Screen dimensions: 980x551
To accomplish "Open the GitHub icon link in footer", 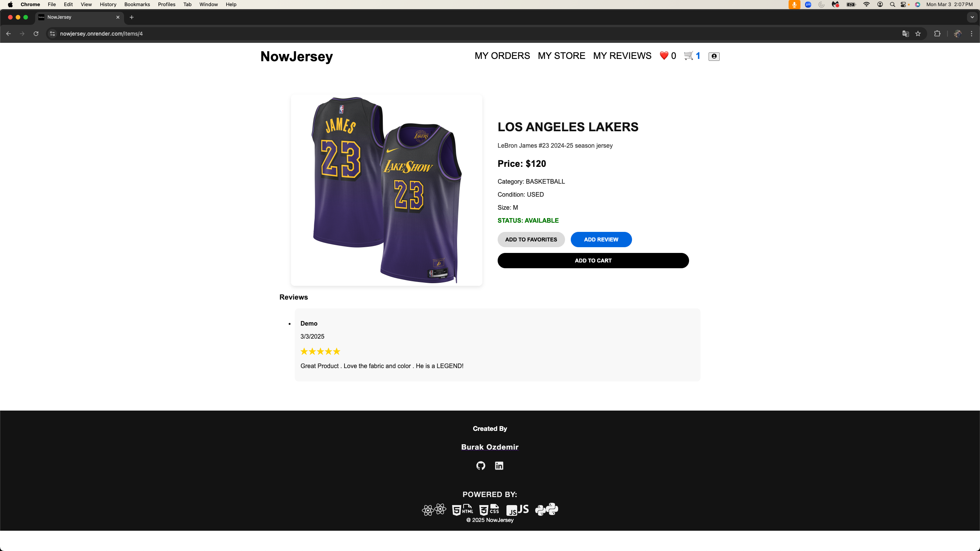I will point(480,466).
